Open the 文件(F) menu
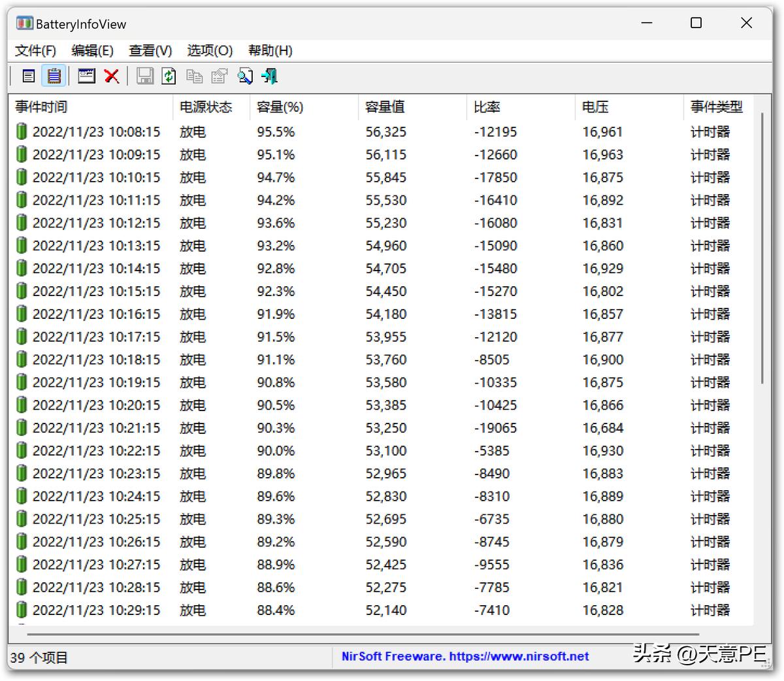The width and height of the screenshot is (784, 681). point(35,50)
